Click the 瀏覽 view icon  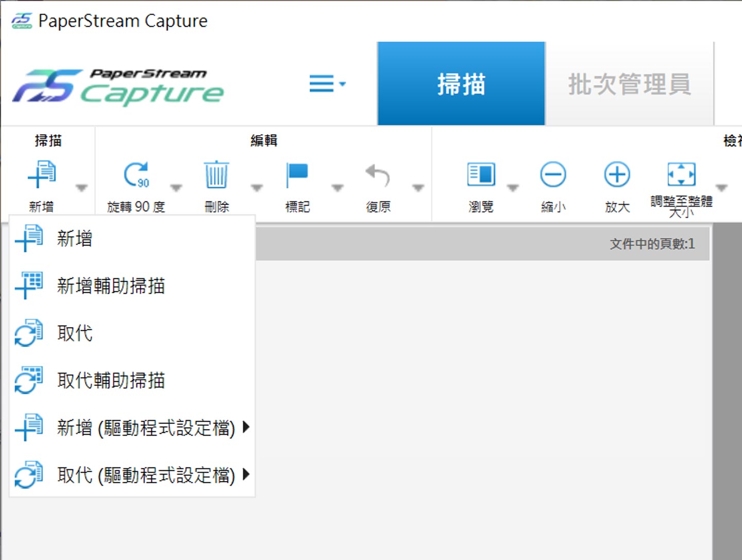click(481, 174)
